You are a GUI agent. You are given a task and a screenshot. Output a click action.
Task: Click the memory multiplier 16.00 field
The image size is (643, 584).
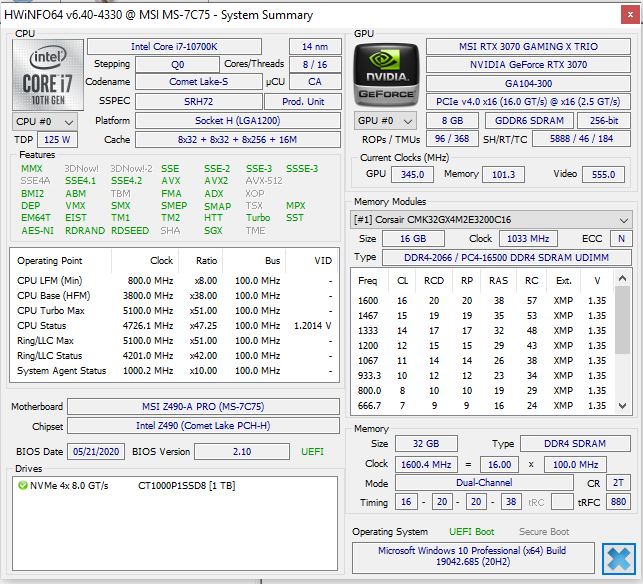pos(499,465)
